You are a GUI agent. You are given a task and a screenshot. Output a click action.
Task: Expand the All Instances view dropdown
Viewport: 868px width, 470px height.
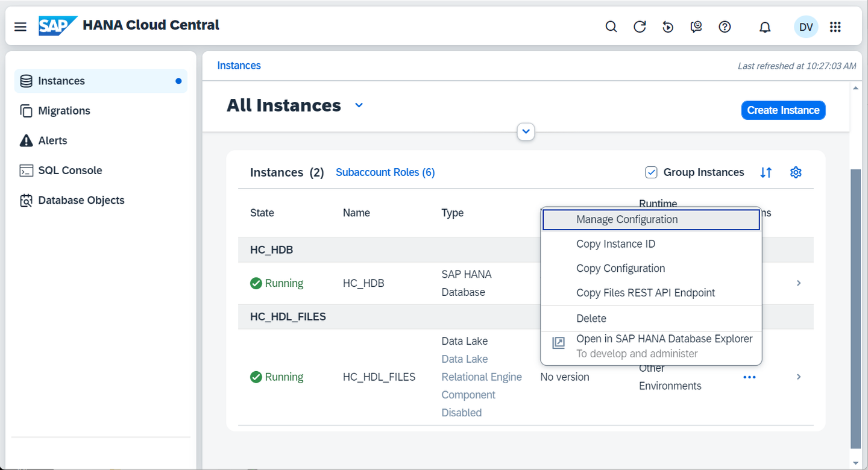point(359,105)
